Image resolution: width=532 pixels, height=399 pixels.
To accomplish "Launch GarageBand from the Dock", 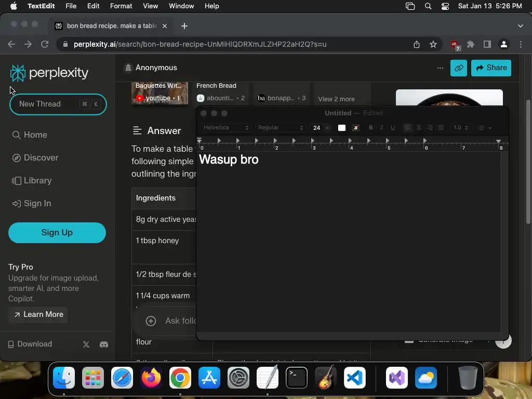I will tap(326, 378).
